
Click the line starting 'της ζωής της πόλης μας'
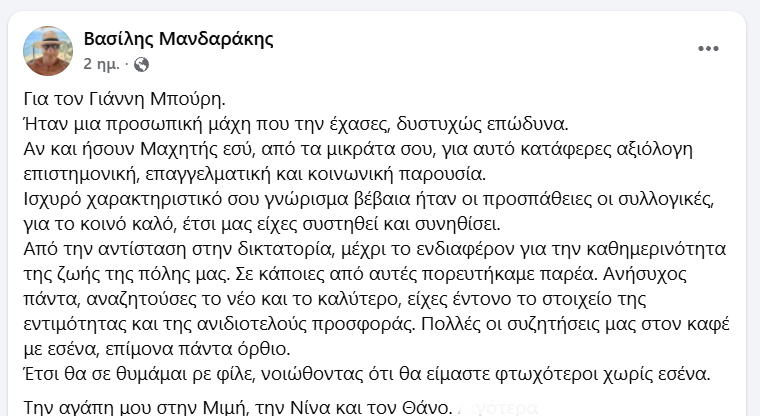click(355, 274)
